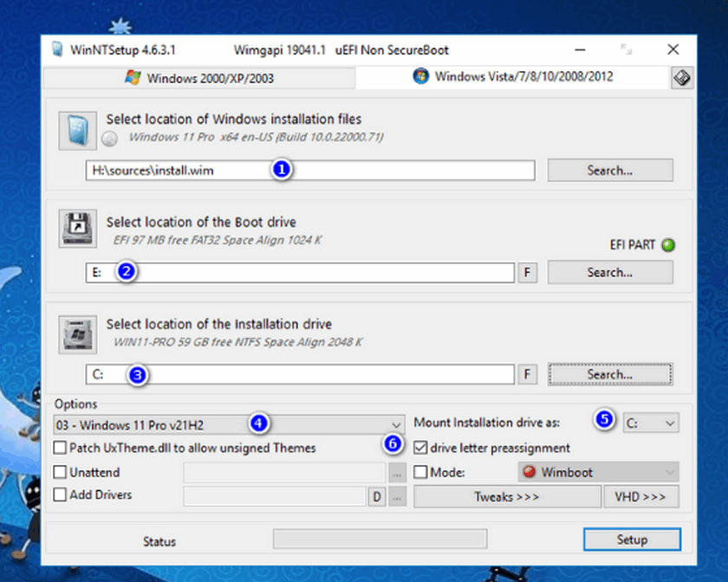Screen dimensions: 728x582
Task: Click the green EFI PART status light
Action: (668, 244)
